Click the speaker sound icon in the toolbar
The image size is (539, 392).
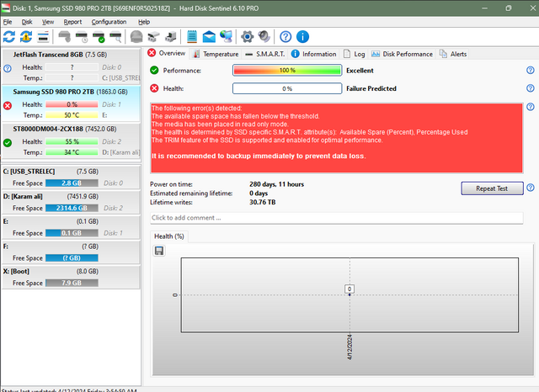[264, 37]
